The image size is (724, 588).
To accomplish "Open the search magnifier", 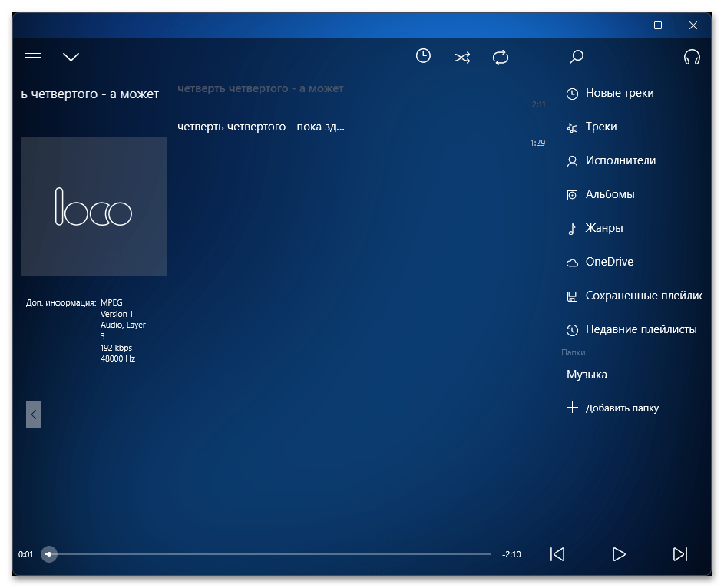I will tap(577, 57).
